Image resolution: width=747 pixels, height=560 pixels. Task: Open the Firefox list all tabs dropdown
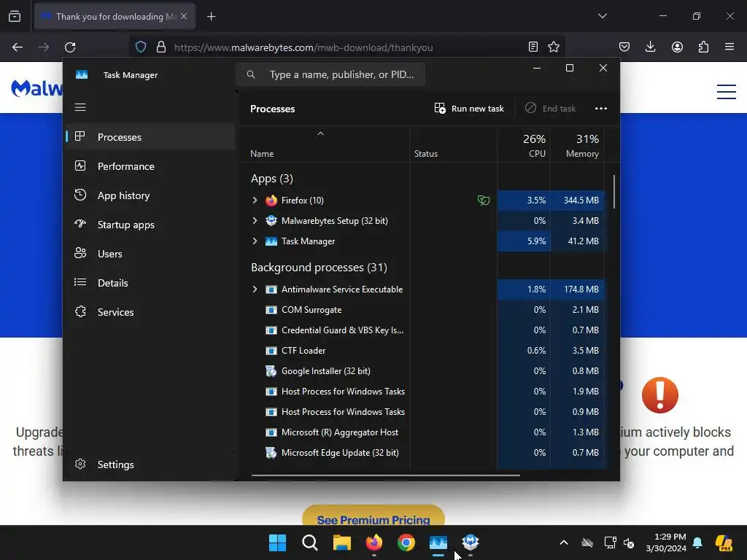coord(603,16)
